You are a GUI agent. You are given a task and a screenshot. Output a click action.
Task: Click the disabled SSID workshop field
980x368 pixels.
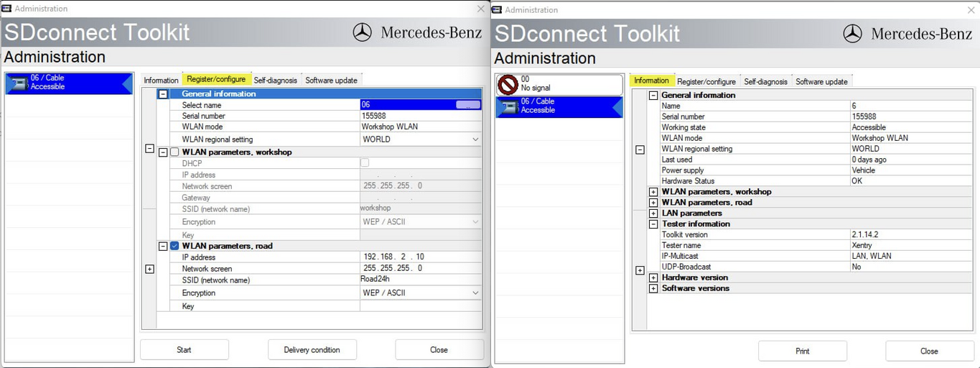(421, 209)
